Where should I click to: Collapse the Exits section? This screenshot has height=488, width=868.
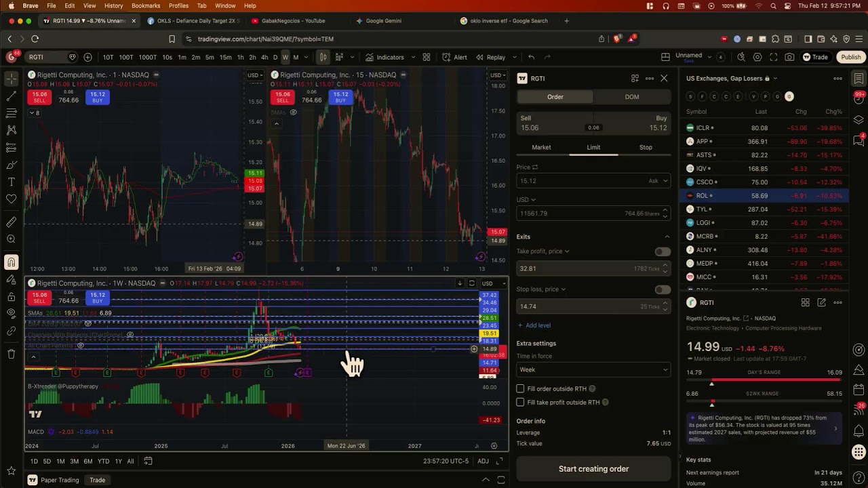click(x=667, y=237)
